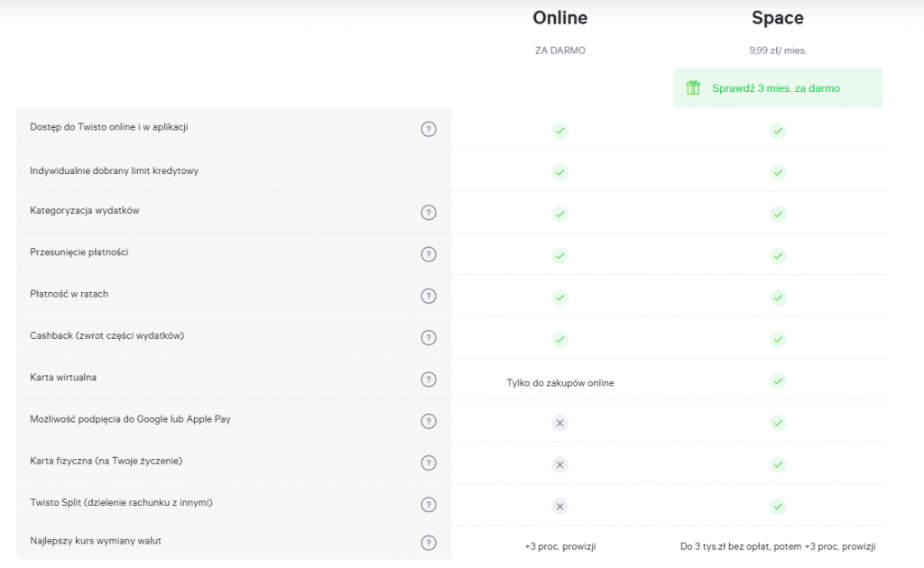Viewport: 924px width, 568px height.
Task: Click 'Indywidualnie dobrany limit kredytowy' label
Action: pyautogui.click(x=115, y=171)
